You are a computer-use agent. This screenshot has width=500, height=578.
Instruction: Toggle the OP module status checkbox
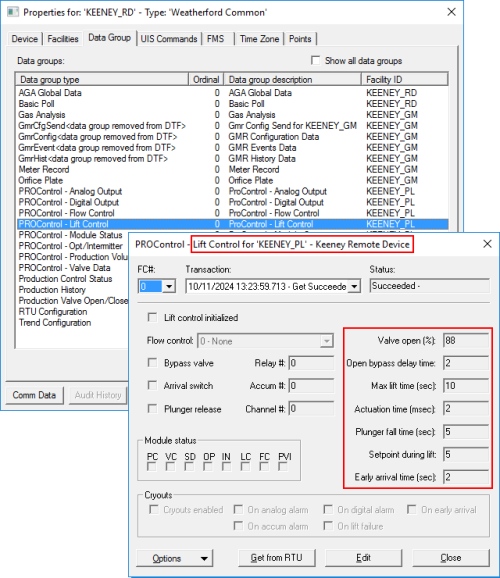click(208, 467)
